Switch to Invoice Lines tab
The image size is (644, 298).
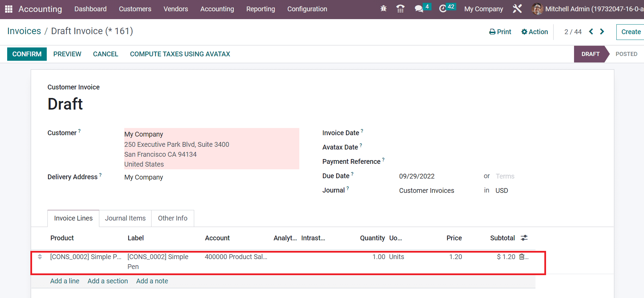point(73,218)
